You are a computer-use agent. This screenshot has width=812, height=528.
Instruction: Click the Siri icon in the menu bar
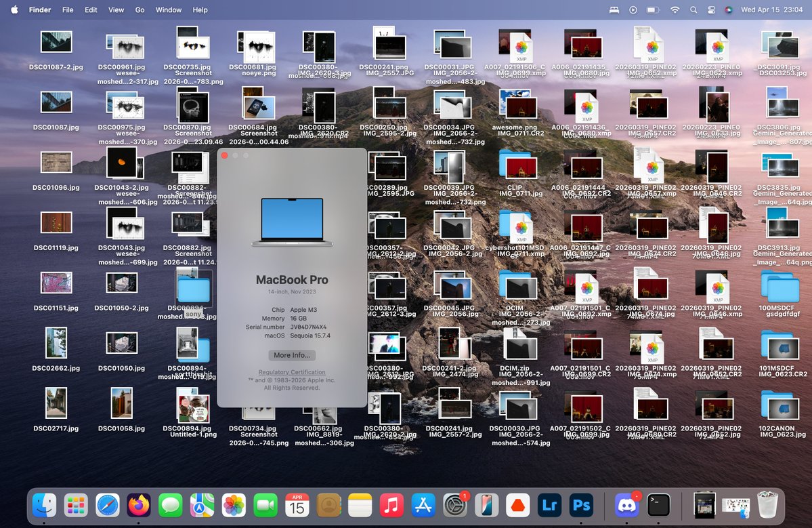pyautogui.click(x=729, y=10)
